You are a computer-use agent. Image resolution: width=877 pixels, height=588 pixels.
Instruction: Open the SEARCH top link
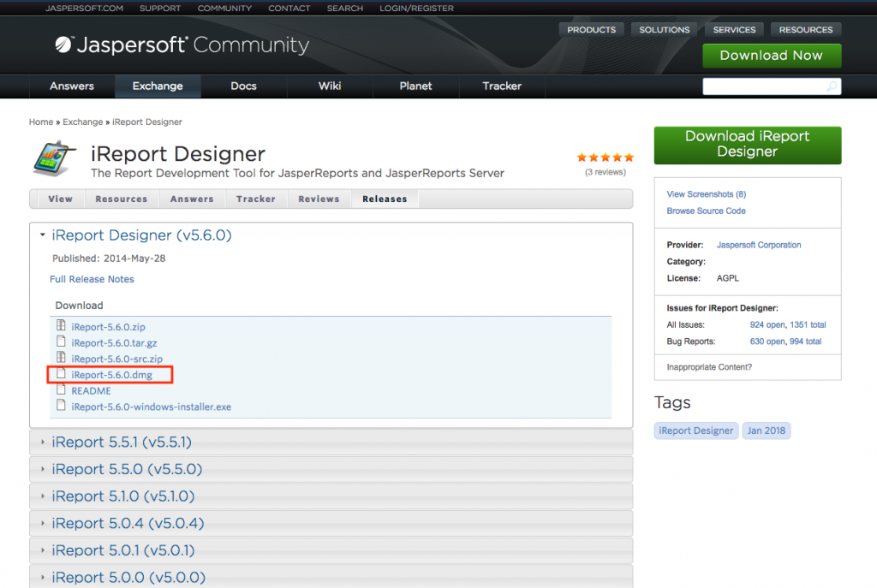pos(345,9)
